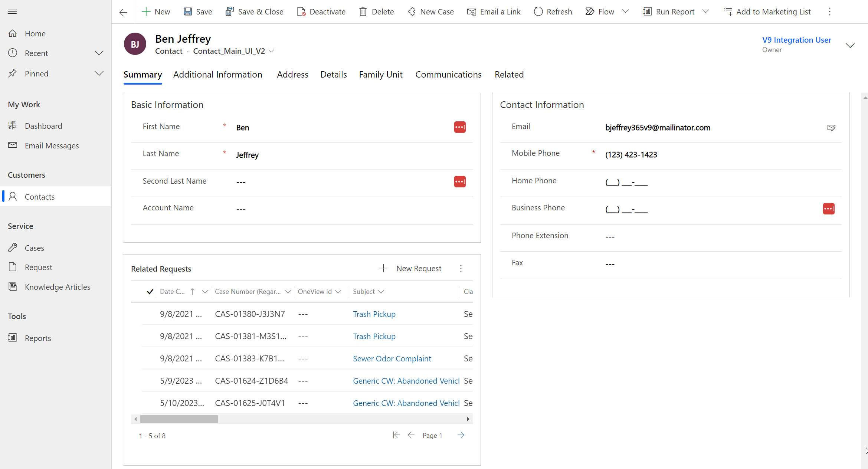Click the red icon beside Second Last Name

pos(460,182)
